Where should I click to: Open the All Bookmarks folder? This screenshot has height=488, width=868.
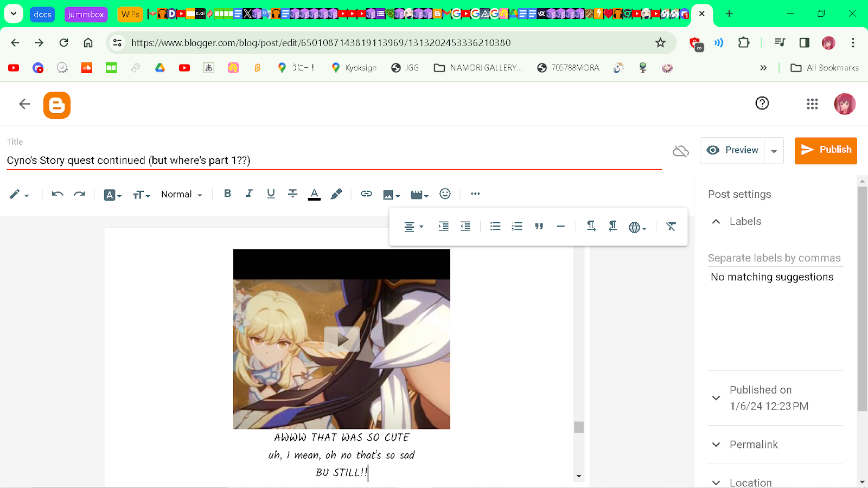coord(825,68)
